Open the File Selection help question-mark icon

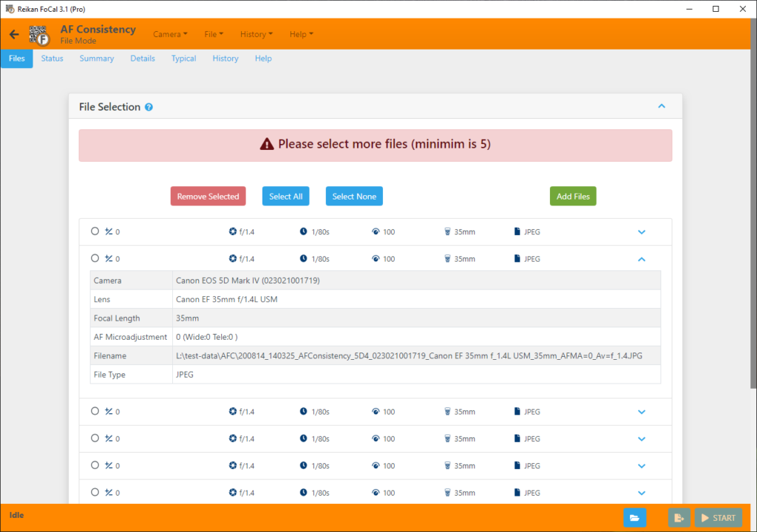(149, 107)
